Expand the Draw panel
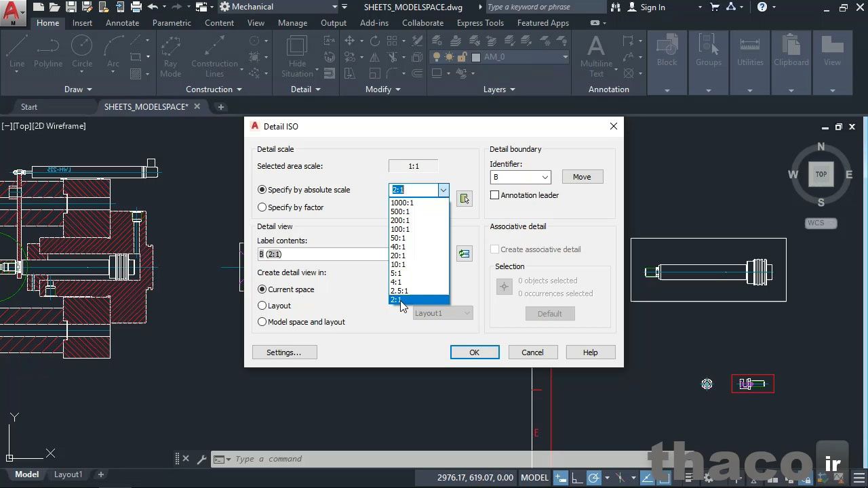Image resolution: width=868 pixels, height=488 pixels. coord(79,89)
